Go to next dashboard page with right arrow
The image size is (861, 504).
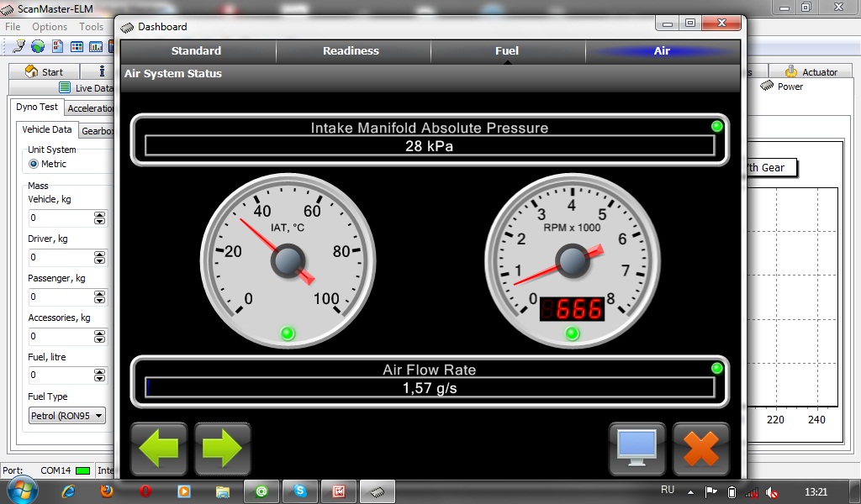click(x=223, y=449)
